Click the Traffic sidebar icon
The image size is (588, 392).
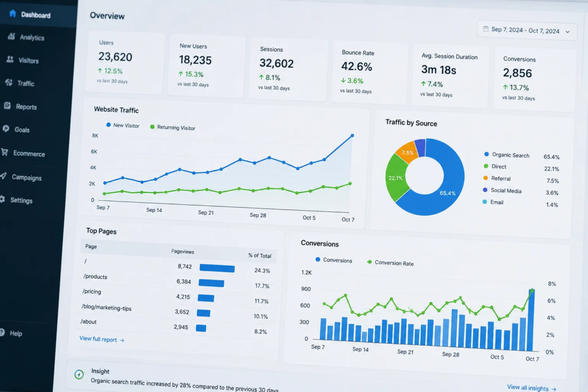(x=9, y=83)
